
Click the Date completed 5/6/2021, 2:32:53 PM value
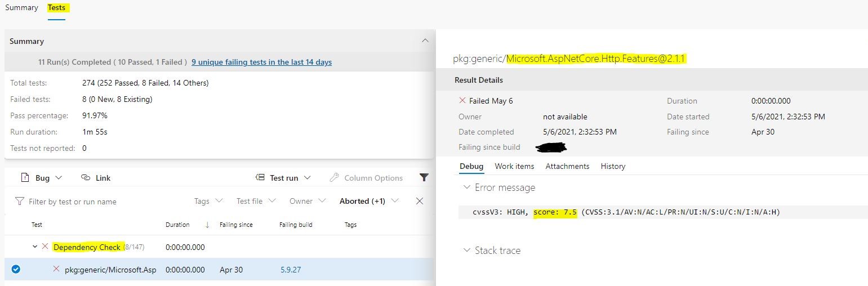pyautogui.click(x=580, y=132)
